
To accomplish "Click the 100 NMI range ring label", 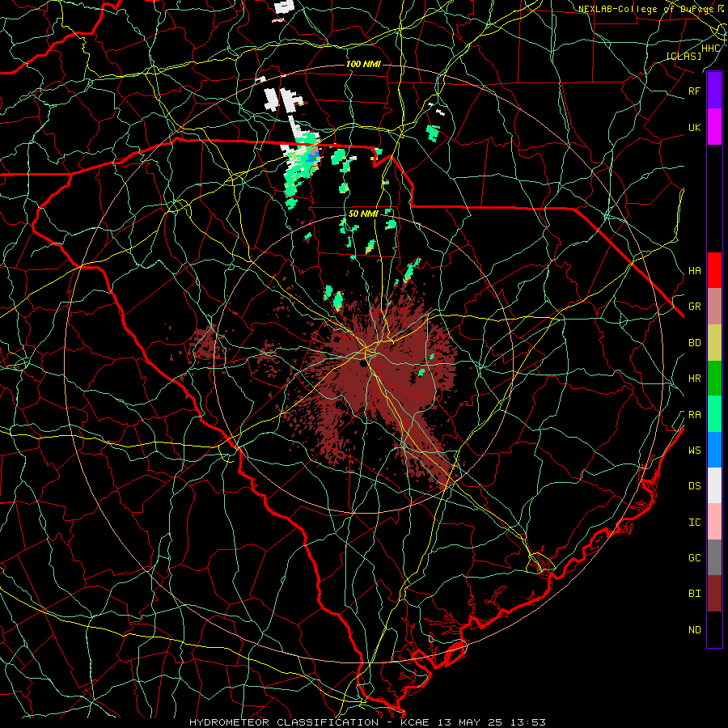I will click(363, 64).
